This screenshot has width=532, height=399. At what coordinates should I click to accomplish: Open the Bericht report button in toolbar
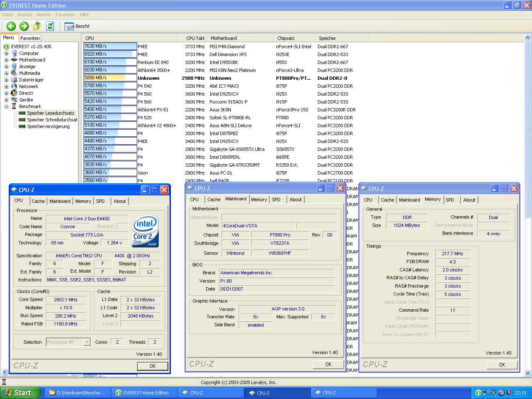pos(77,26)
